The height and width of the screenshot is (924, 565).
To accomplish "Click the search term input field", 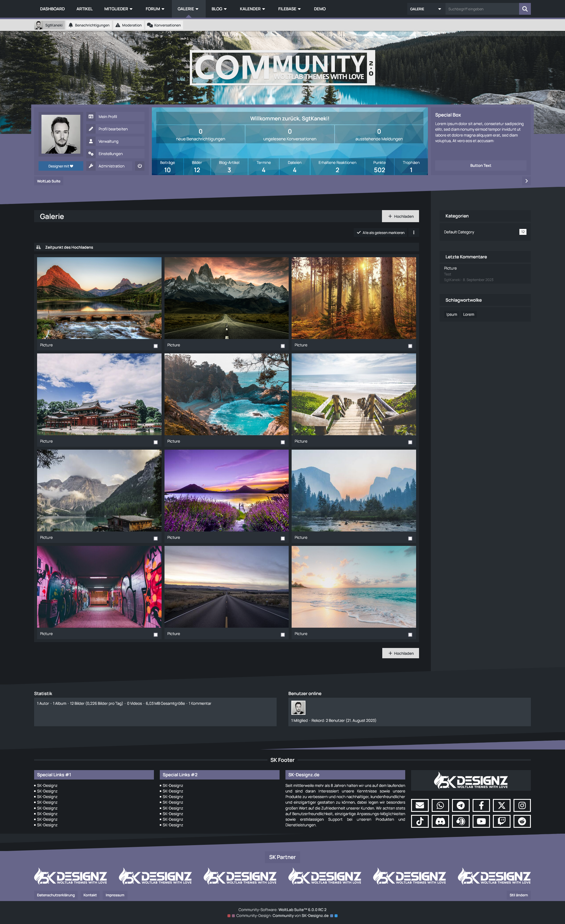I will coord(481,9).
